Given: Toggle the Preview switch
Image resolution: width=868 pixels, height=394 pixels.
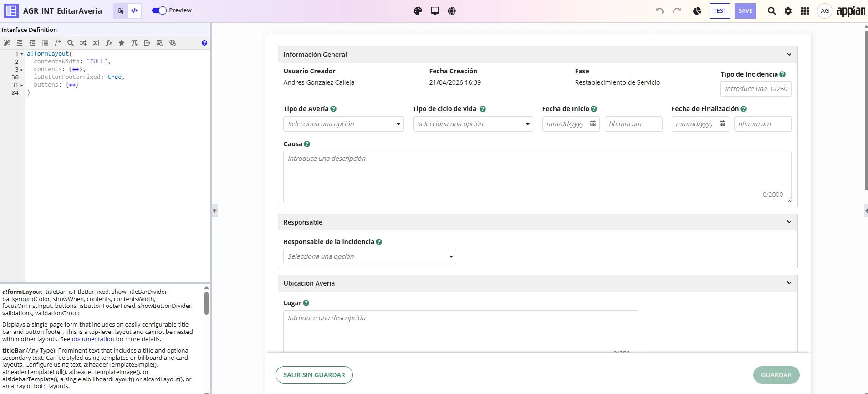Looking at the screenshot, I should (x=159, y=10).
